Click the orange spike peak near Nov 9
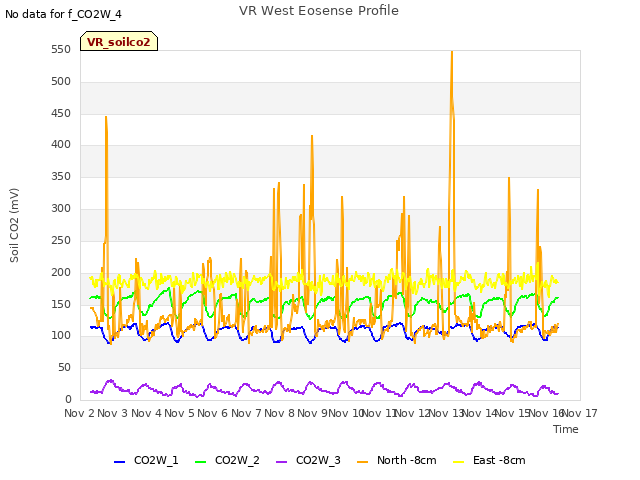 pos(312,136)
